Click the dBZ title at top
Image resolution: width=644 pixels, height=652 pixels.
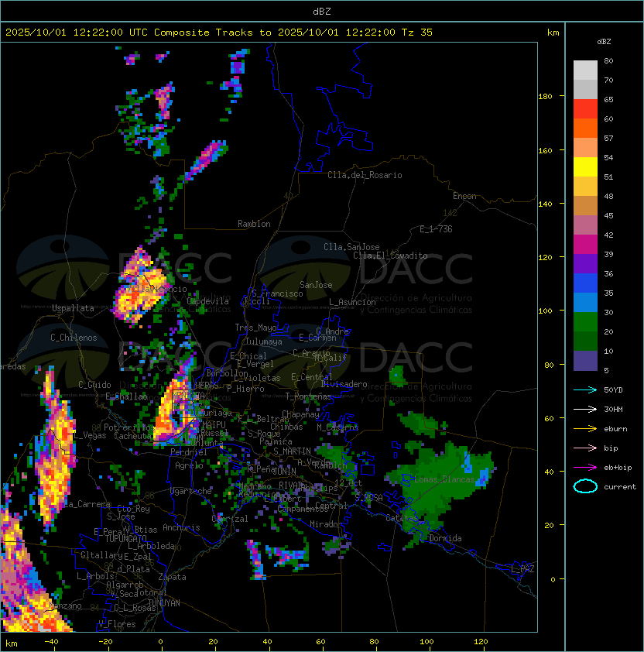click(322, 11)
